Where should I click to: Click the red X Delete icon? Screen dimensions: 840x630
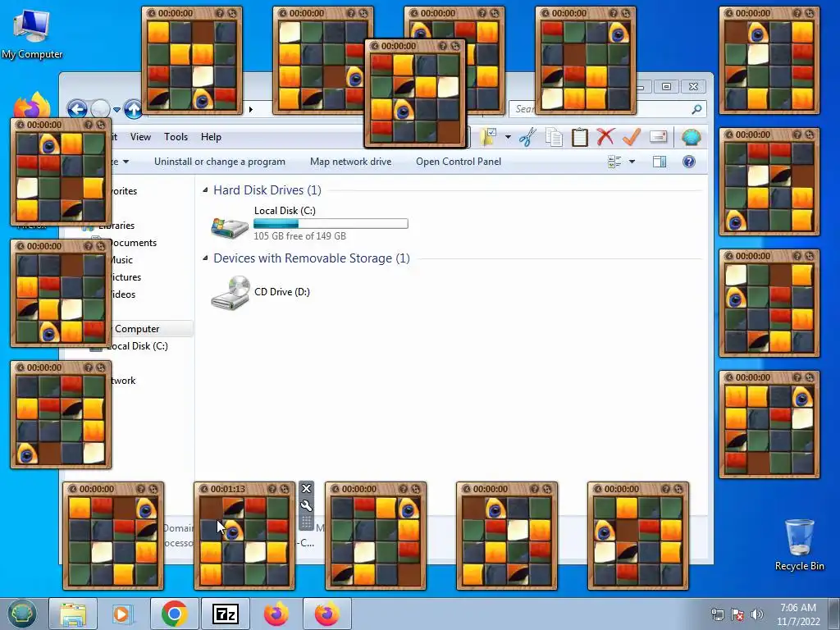tap(605, 137)
